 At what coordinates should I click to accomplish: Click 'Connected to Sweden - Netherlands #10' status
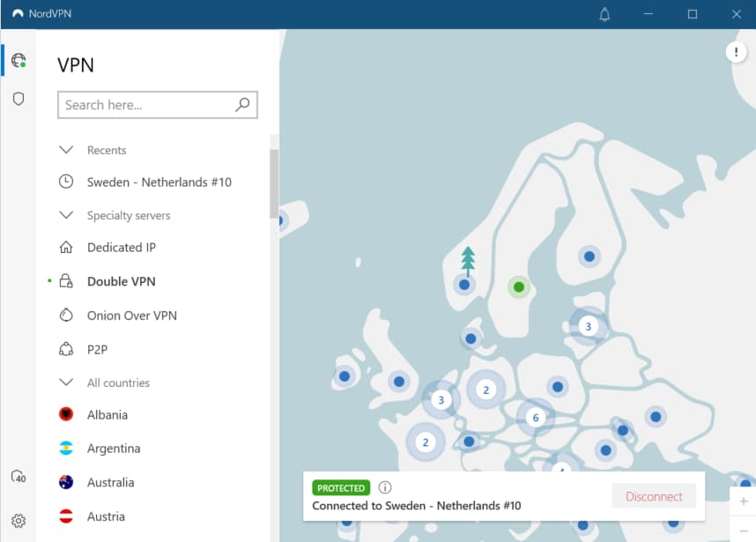point(417,505)
